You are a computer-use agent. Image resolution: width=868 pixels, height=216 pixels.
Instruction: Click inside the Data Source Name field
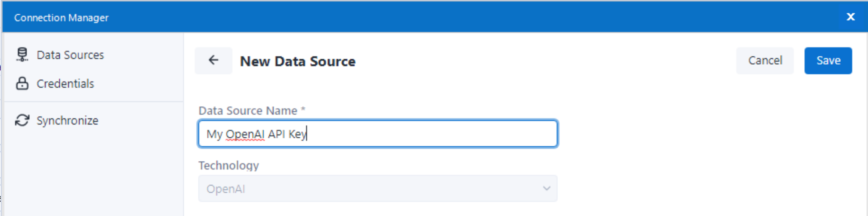coord(377,133)
